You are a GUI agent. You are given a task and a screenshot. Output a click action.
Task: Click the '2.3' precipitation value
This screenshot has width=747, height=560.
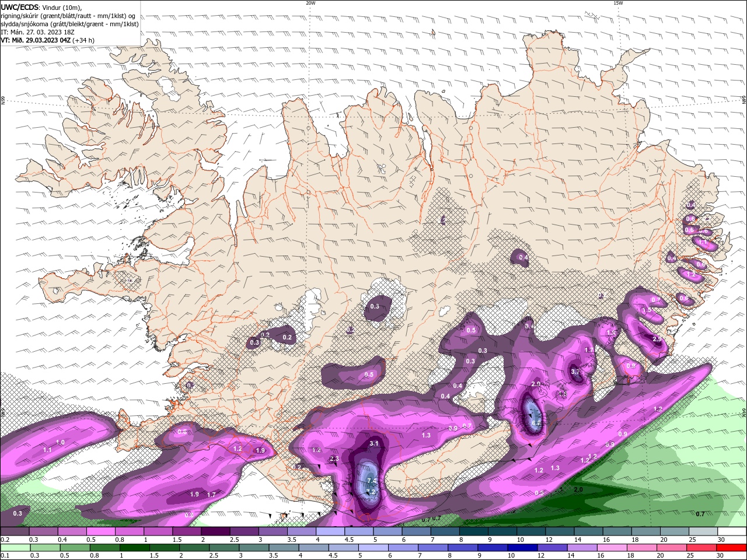coord(334,459)
